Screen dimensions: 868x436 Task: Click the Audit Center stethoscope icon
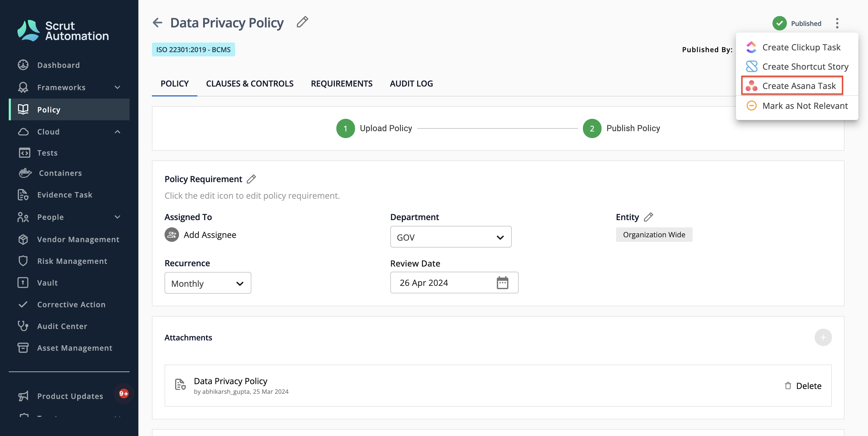pyautogui.click(x=23, y=326)
